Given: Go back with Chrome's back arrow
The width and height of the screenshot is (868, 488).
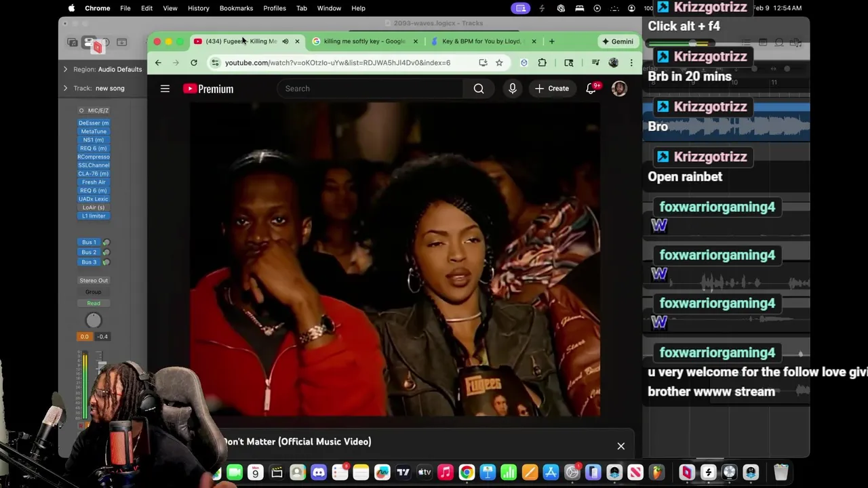Looking at the screenshot, I should click(158, 62).
